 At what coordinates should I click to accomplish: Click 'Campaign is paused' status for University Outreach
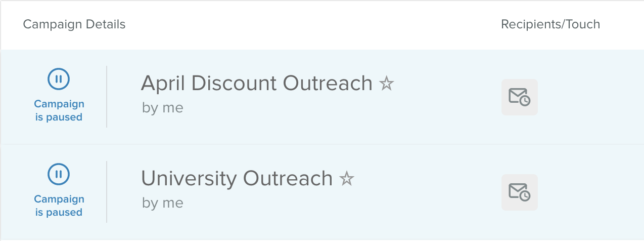59,206
